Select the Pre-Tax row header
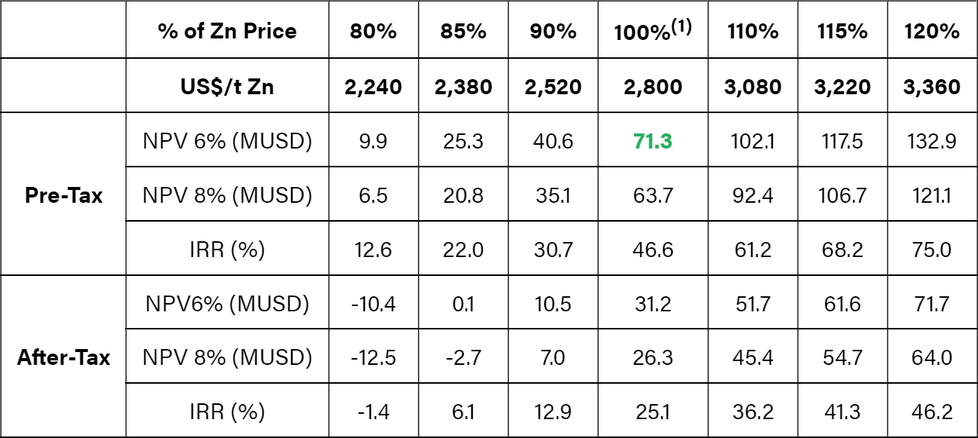This screenshot has width=978, height=438. coord(64,196)
